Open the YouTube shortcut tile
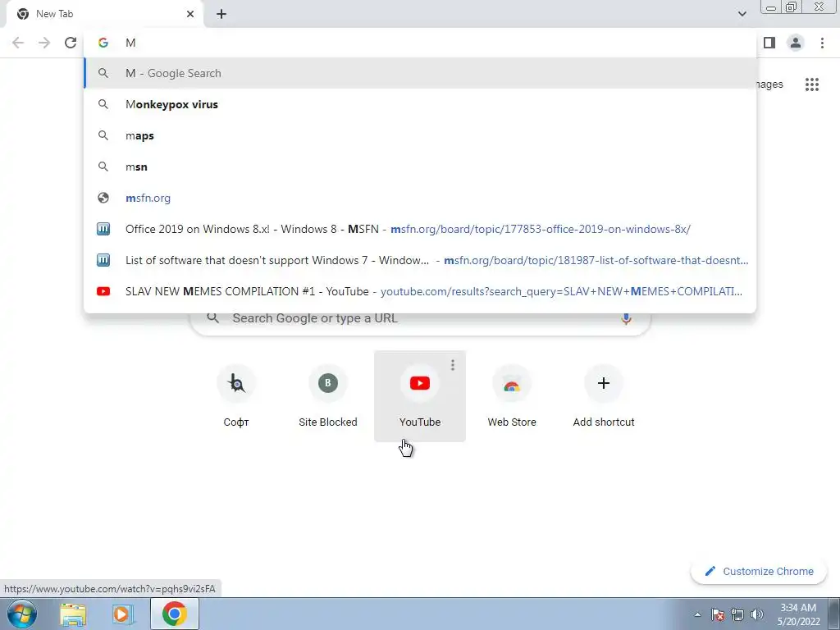 (420, 396)
